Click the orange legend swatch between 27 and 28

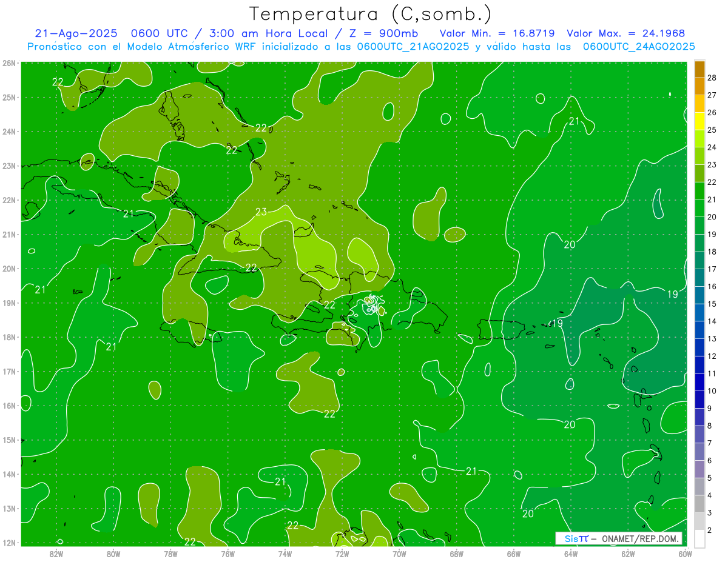tap(699, 87)
